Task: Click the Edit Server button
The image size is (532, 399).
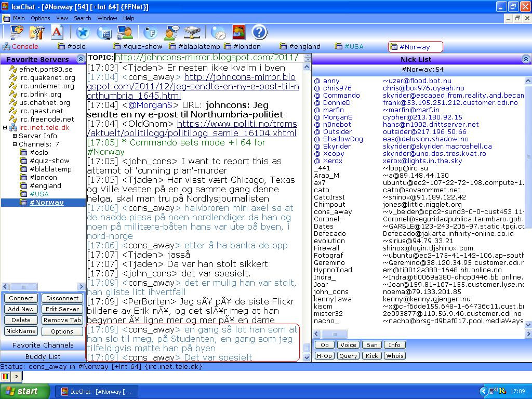Action: pos(62,309)
